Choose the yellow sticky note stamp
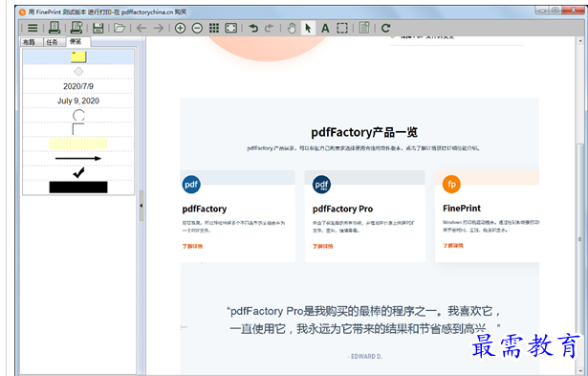The width and height of the screenshot is (588, 376). pos(78,56)
